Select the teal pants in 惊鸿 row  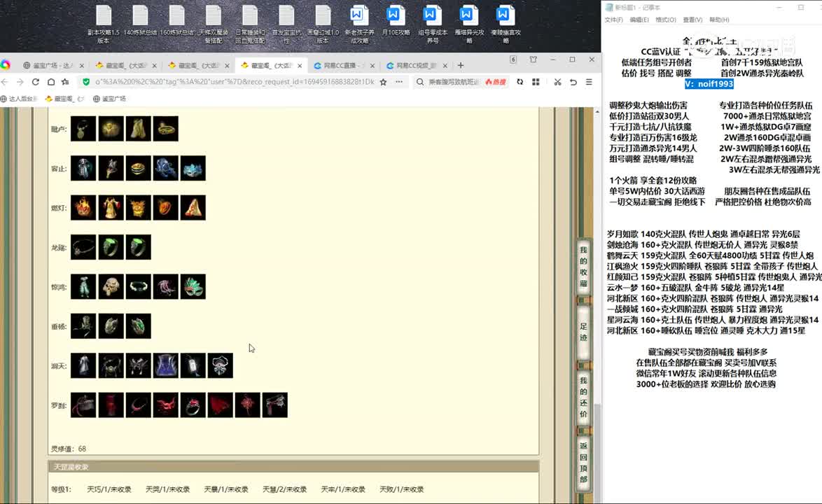[83, 286]
